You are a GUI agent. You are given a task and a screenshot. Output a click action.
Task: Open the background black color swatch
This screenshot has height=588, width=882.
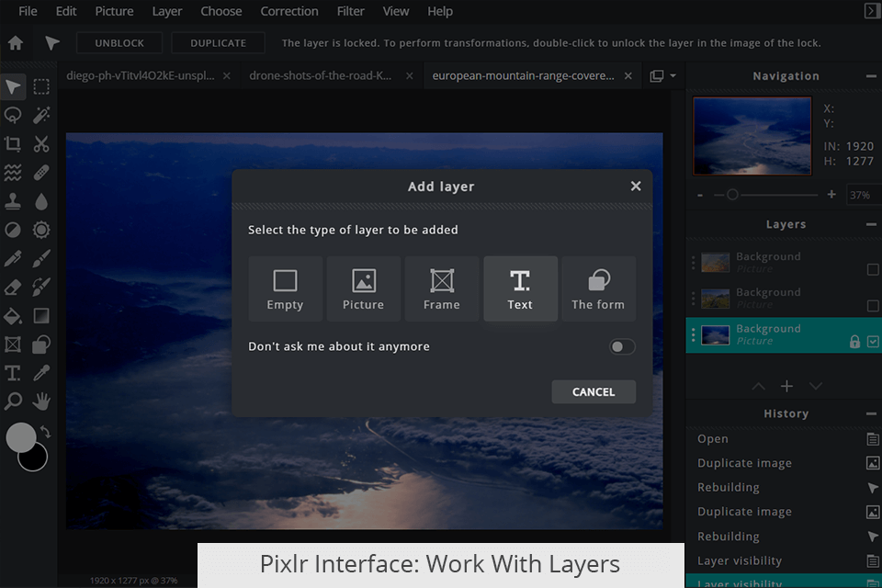click(x=34, y=459)
